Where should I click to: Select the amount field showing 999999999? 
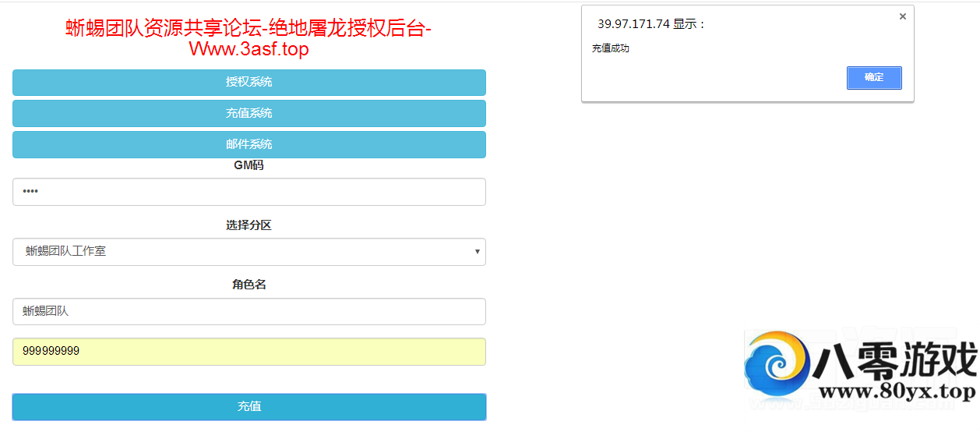point(249,352)
